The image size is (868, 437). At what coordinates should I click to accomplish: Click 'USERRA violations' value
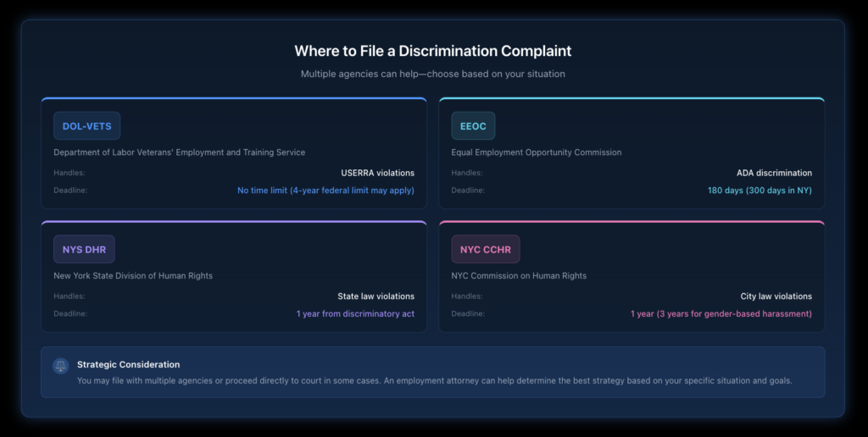(377, 173)
